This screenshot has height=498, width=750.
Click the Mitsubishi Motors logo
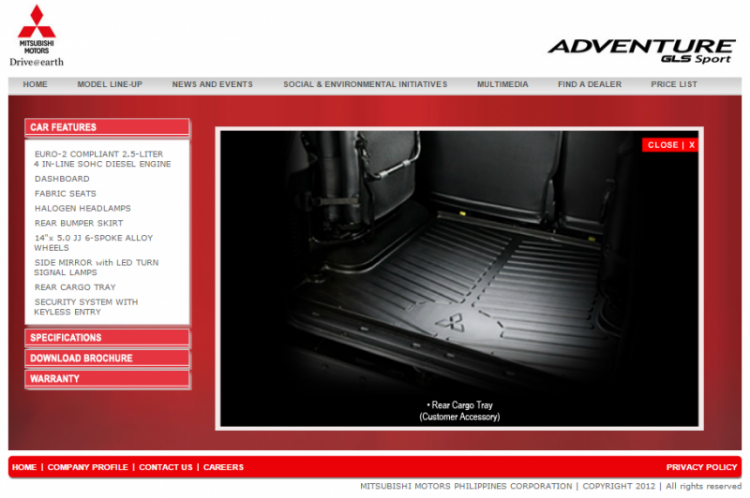coord(36,35)
